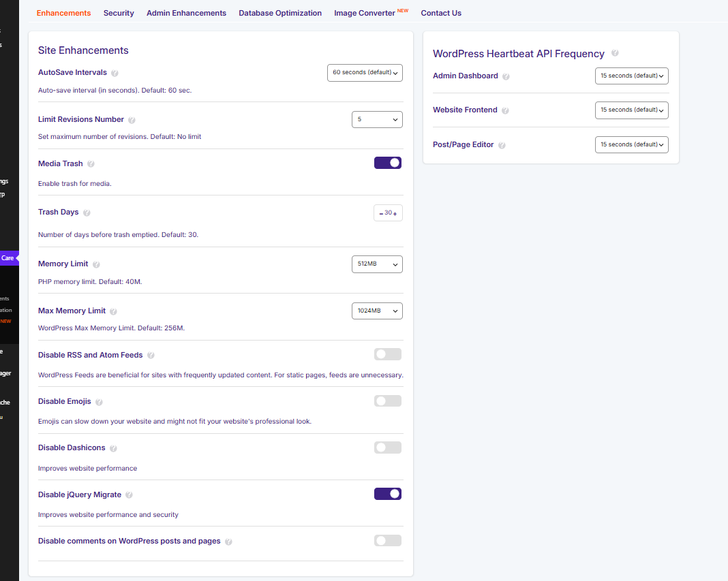Show Disable Dashicons help tooltip

coord(113,448)
